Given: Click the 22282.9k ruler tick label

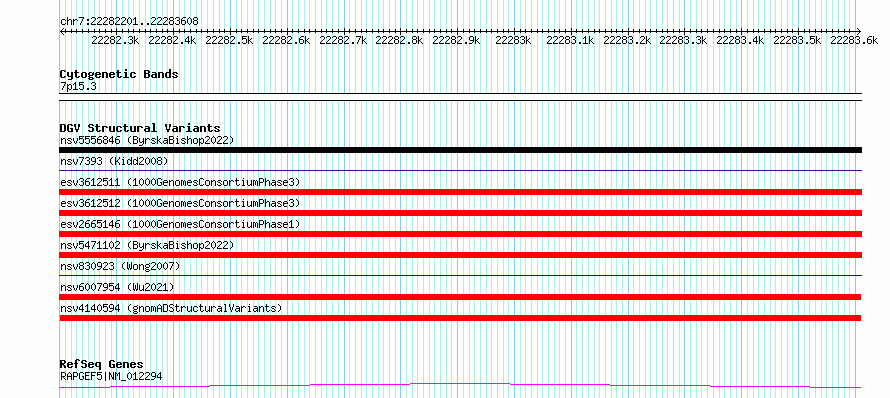Looking at the screenshot, I should pos(456,40).
